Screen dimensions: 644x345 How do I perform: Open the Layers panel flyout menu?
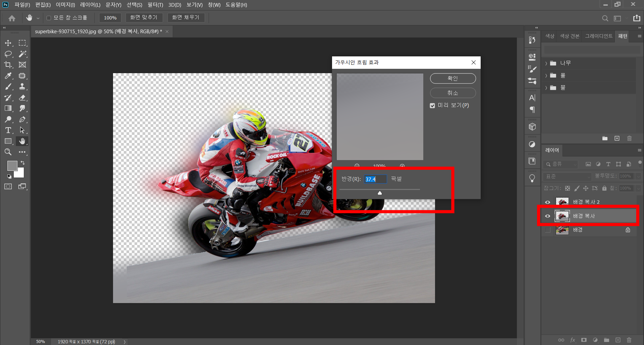pyautogui.click(x=639, y=150)
